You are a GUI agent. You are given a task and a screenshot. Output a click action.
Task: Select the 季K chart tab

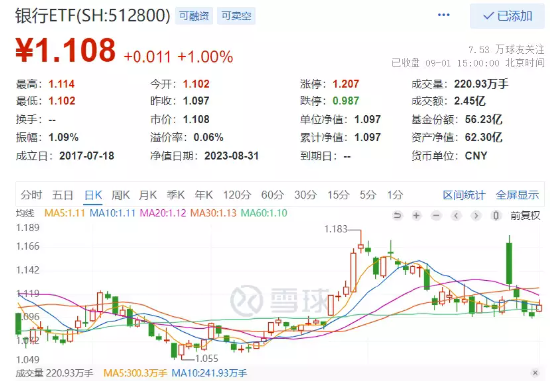176,195
